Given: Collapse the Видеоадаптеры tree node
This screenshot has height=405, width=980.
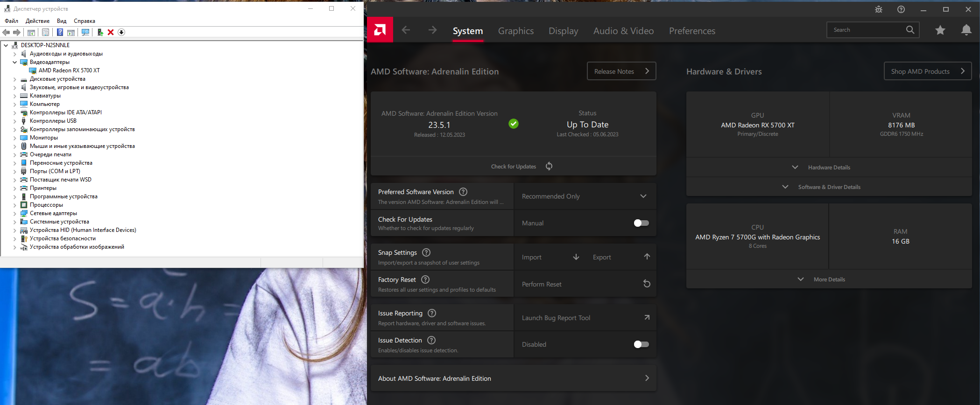Looking at the screenshot, I should click(x=14, y=62).
